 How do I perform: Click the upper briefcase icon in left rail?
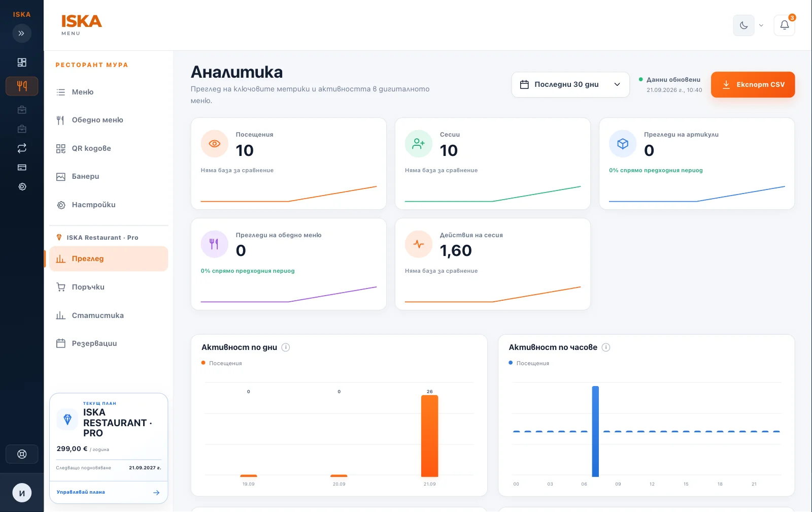(22, 110)
